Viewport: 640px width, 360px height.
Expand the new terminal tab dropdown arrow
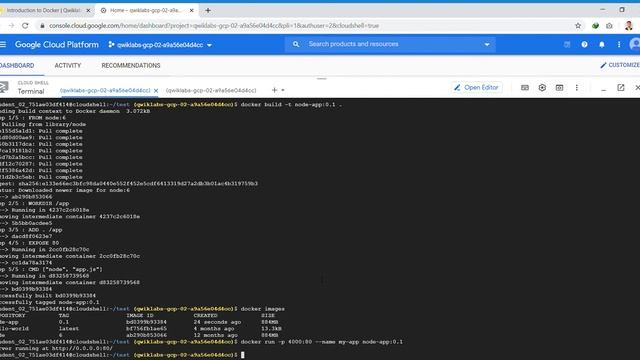(283, 90)
